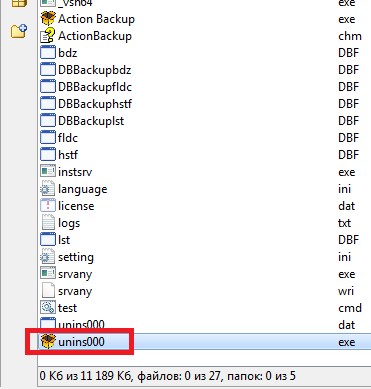Select the lst file name

64,240
